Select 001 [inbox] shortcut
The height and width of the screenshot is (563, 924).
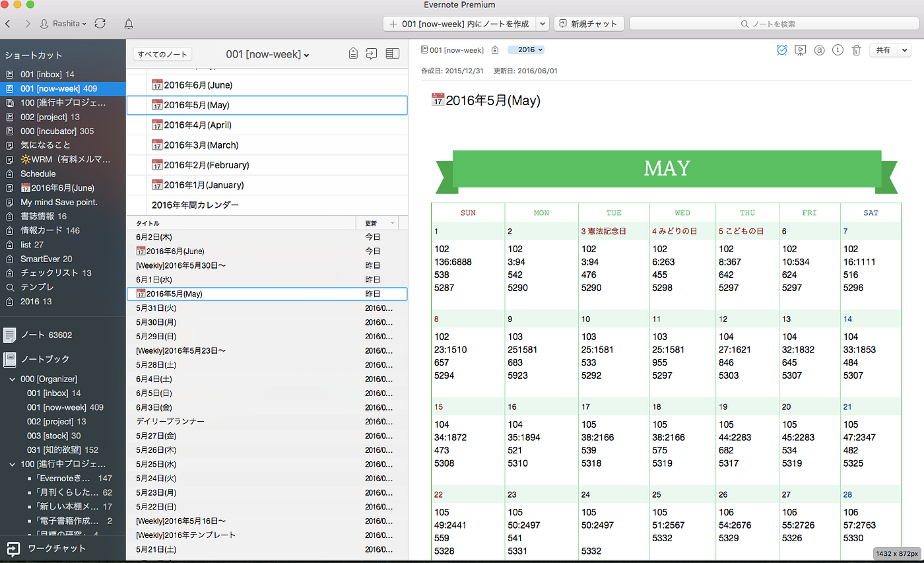[x=47, y=74]
